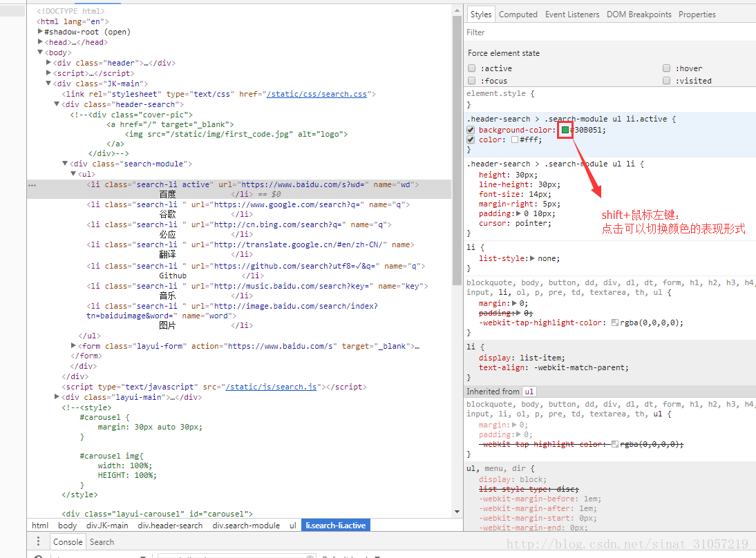Focus the styles Filter input field
This screenshot has width=756, height=558.
click(609, 32)
